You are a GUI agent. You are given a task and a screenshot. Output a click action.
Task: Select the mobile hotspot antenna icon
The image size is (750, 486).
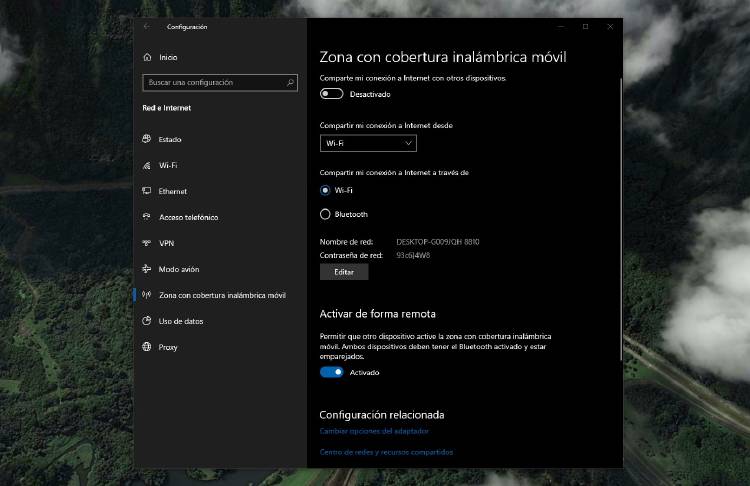147,295
